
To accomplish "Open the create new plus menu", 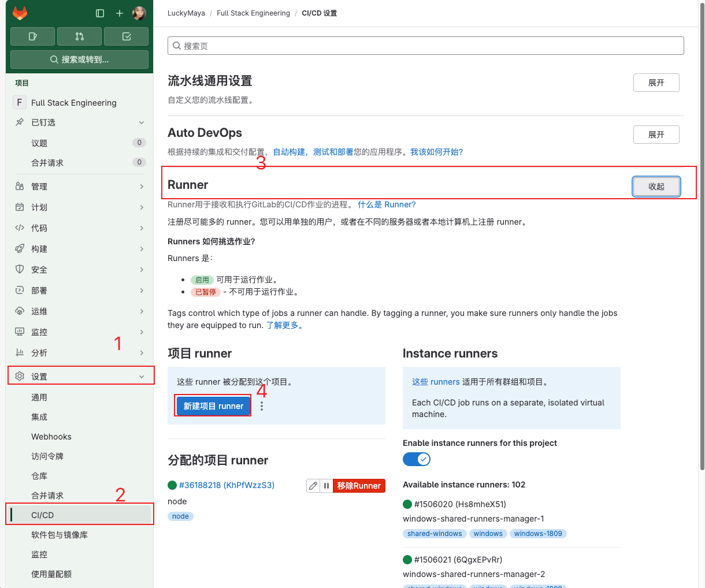I will coord(120,13).
